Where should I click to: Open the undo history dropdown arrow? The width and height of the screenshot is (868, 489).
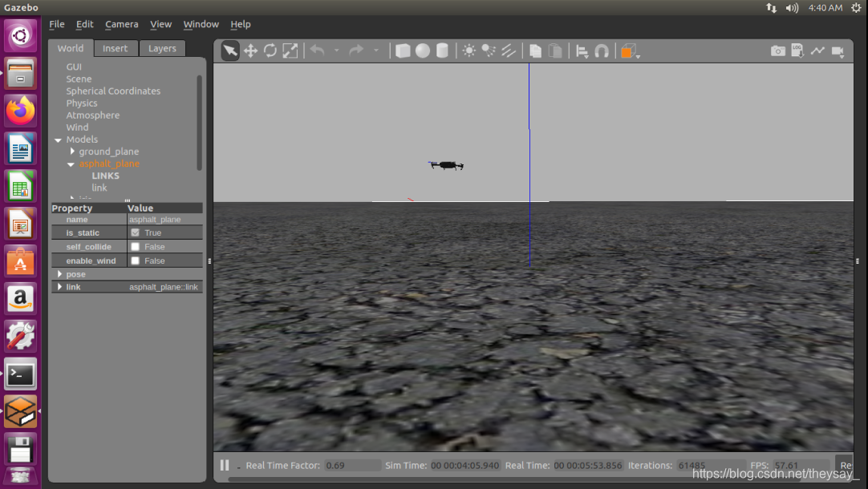point(336,51)
